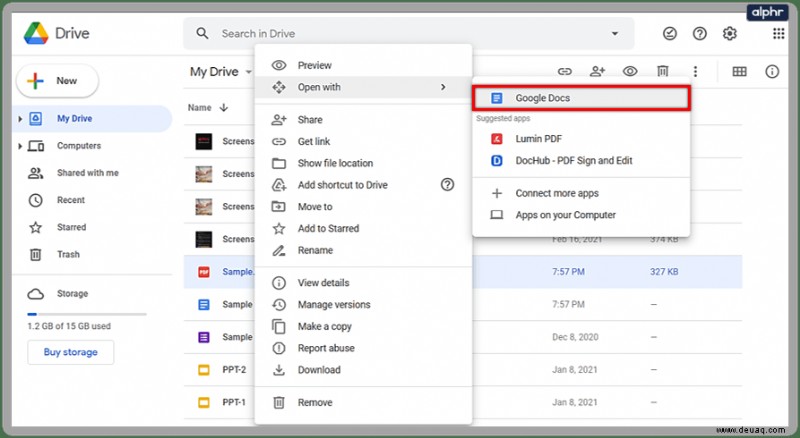Expand the Open with submenu arrow
This screenshot has width=800, height=438.
[x=443, y=87]
